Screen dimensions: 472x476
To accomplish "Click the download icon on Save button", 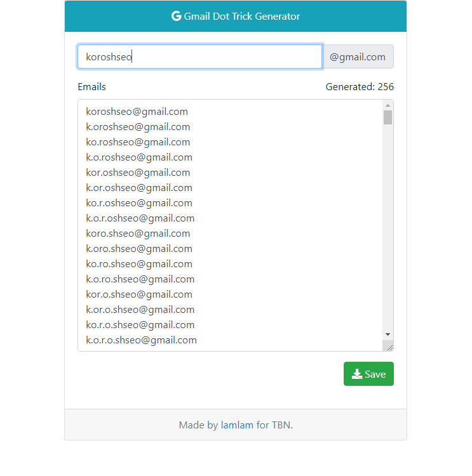I will 357,374.
